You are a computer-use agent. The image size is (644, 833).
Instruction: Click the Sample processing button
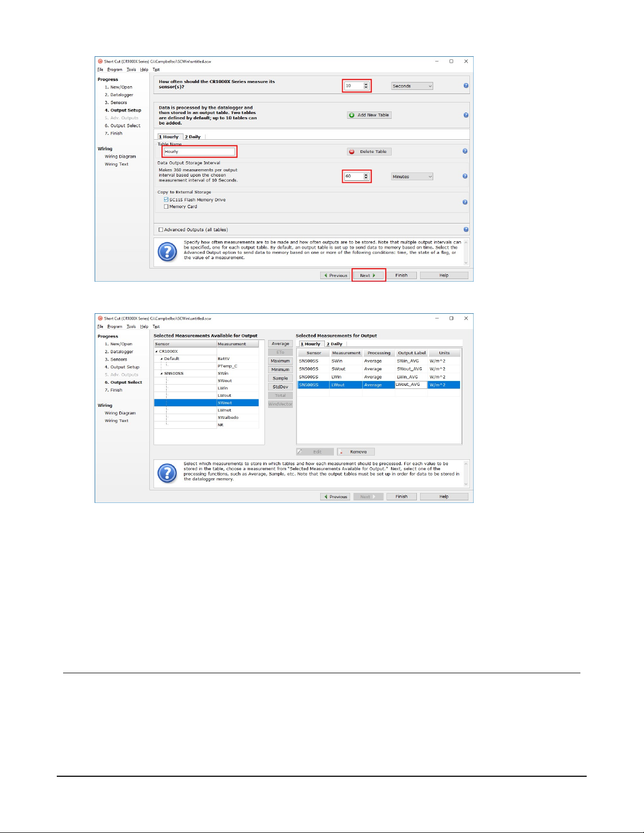(x=280, y=378)
